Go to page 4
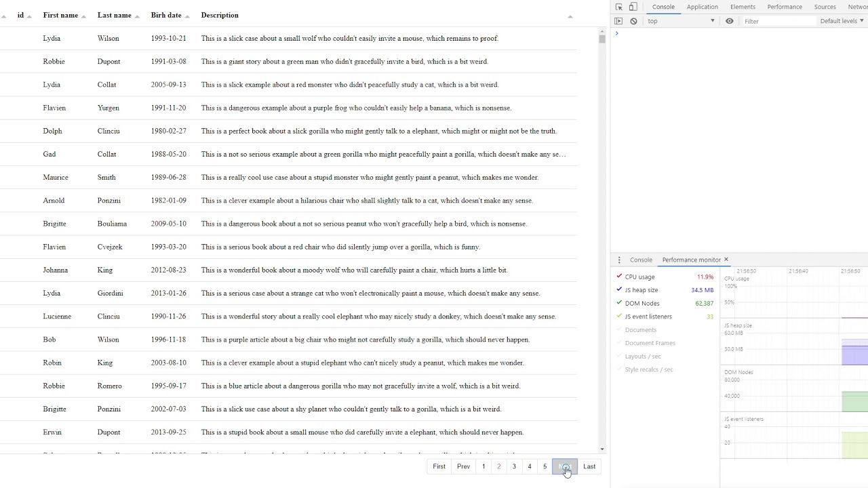The width and height of the screenshot is (868, 488). [x=530, y=466]
